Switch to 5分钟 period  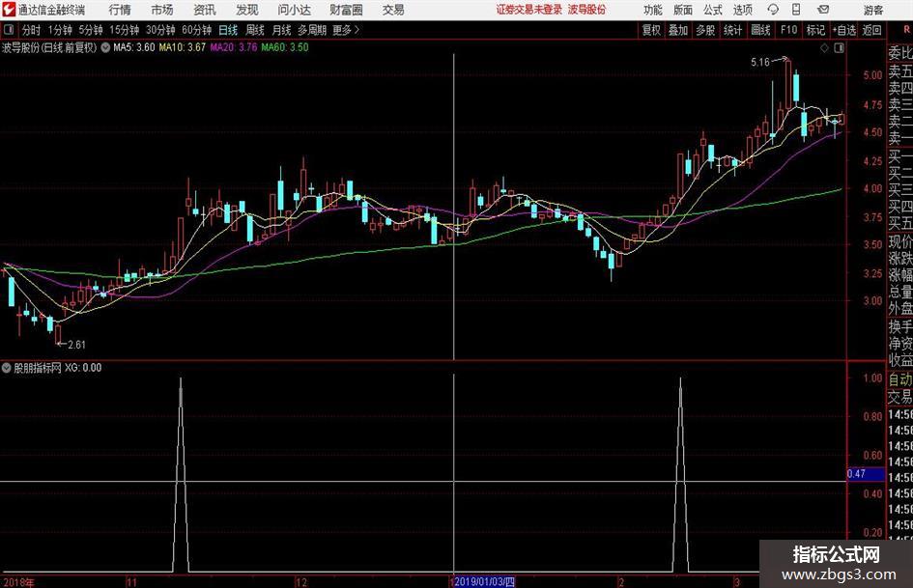90,30
